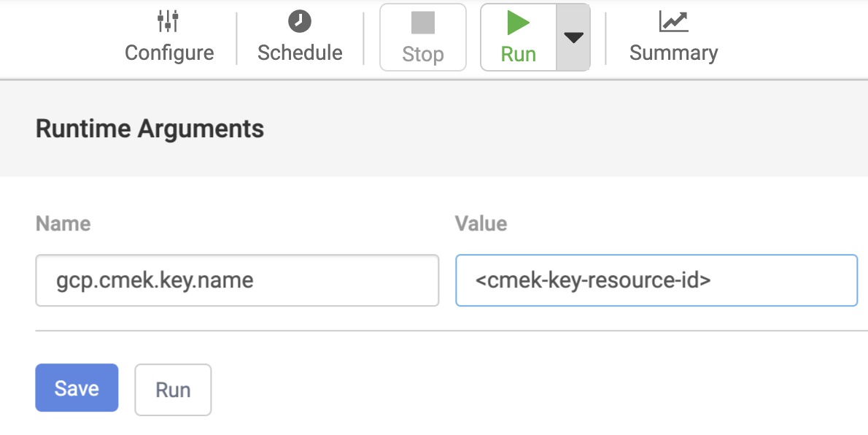Select the Summary text label
The width and height of the screenshot is (868, 435).
click(673, 53)
